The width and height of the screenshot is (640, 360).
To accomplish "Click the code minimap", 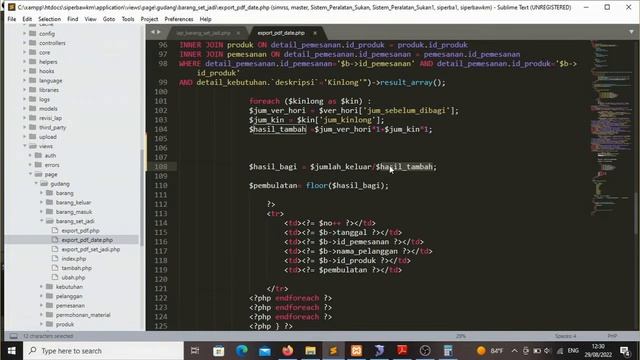I will tap(610, 127).
